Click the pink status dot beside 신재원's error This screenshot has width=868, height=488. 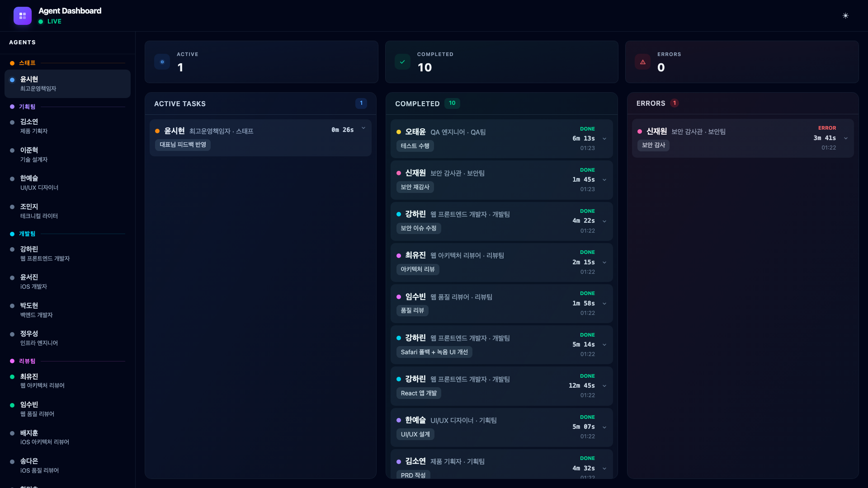[639, 131]
